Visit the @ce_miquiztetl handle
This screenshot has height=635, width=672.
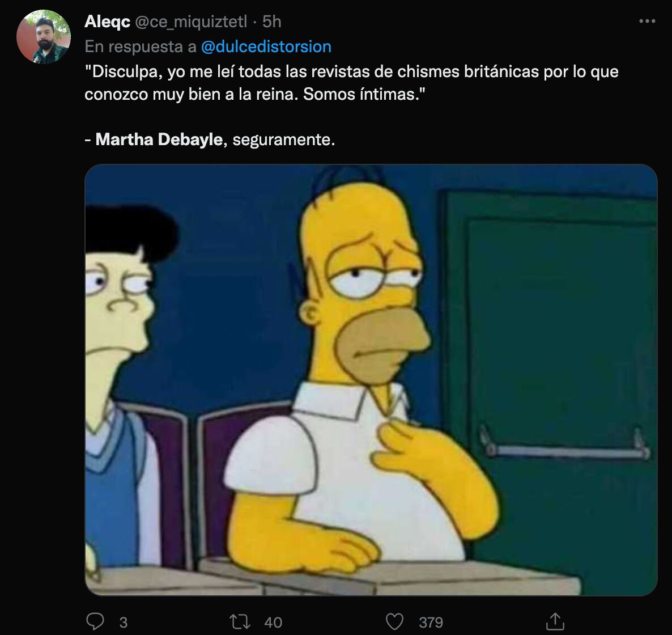(191, 22)
